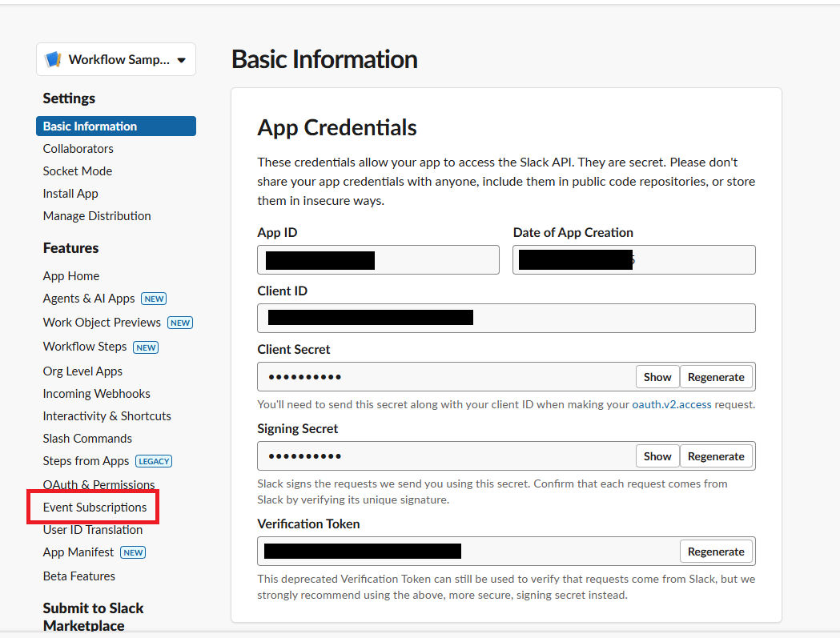Click NEW badge beside App Manifest

pos(133,553)
